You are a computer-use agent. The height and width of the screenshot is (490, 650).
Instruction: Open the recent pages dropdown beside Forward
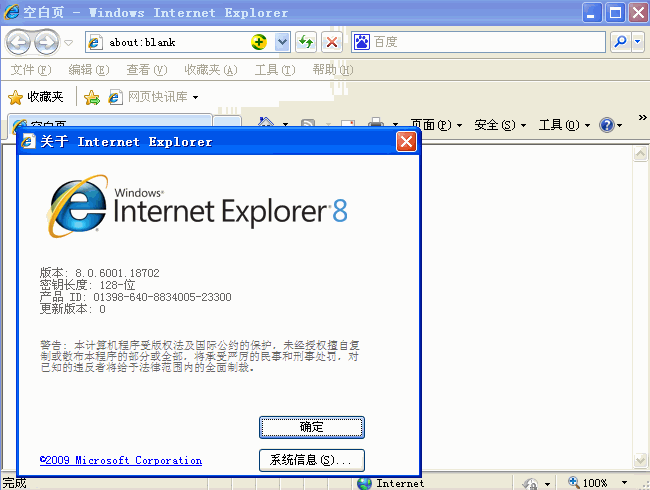(69, 42)
